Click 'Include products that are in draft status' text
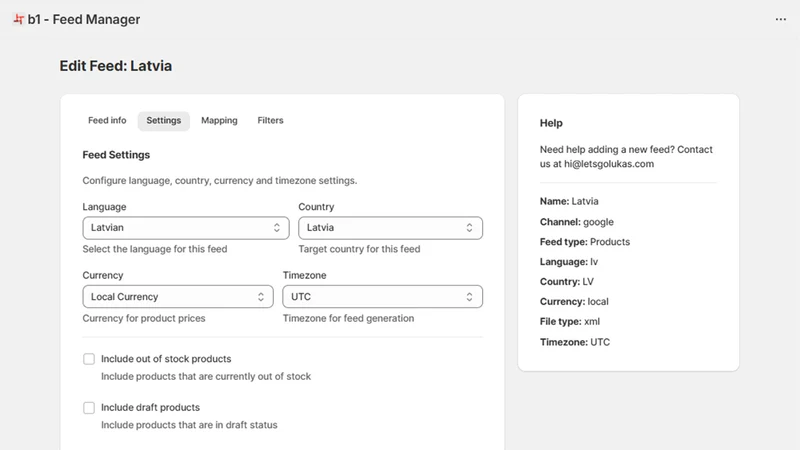Screen dimensions: 800x450 pos(189,424)
